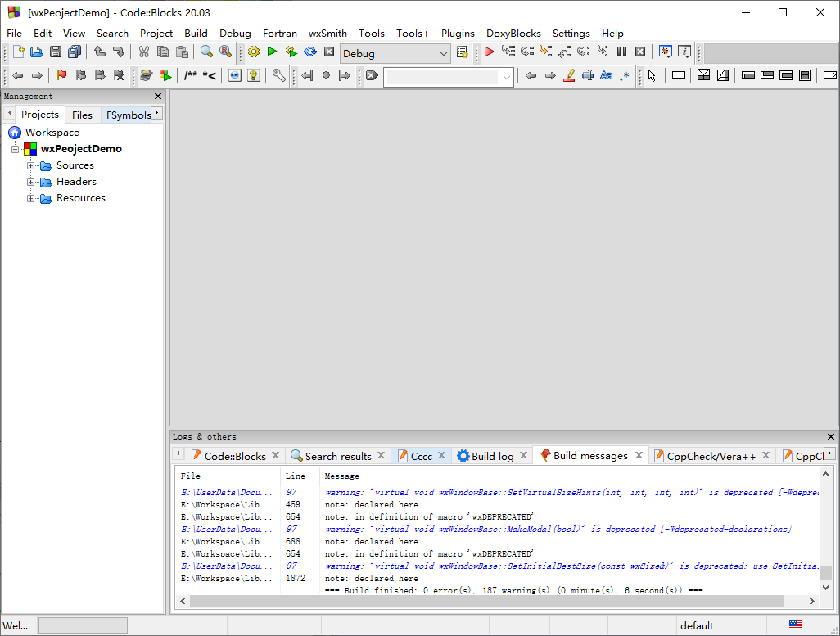Toggle the Match case Aa icon
The height and width of the screenshot is (636, 840).
pyautogui.click(x=606, y=75)
